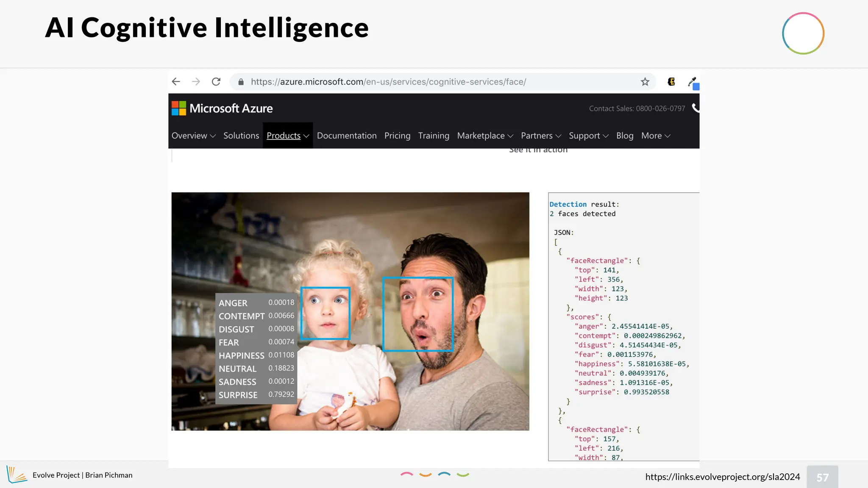Click the Detection keyword in results
This screenshot has height=488, width=868.
point(568,204)
